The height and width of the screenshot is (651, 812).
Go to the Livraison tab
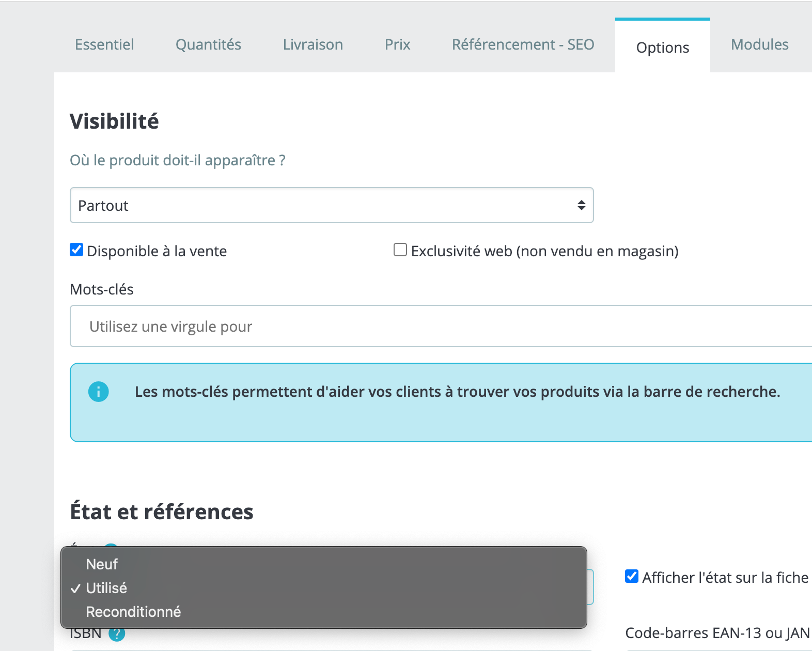tap(313, 44)
